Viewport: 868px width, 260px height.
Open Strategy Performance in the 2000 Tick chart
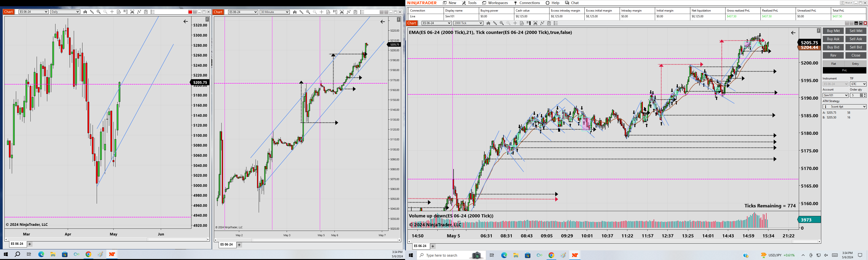point(549,23)
